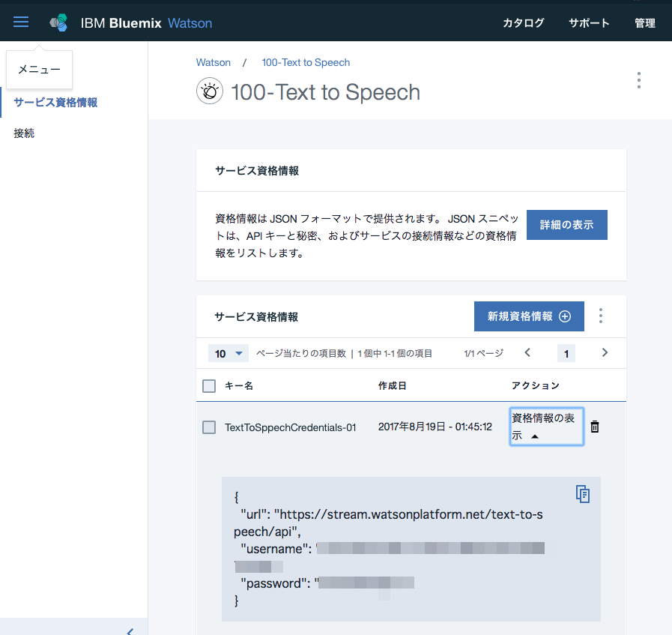This screenshot has width=672, height=635.
Task: Open 管理 in top navigation
Action: click(x=644, y=23)
